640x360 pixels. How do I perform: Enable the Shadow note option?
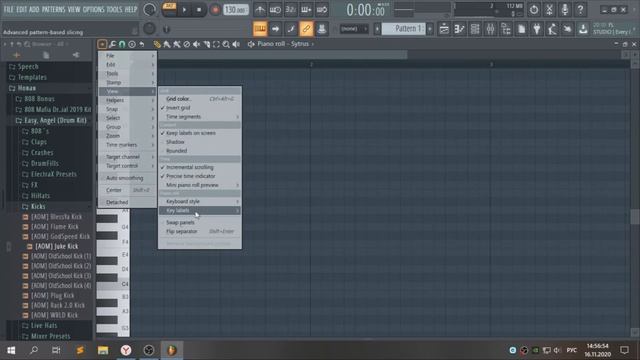click(x=200, y=142)
